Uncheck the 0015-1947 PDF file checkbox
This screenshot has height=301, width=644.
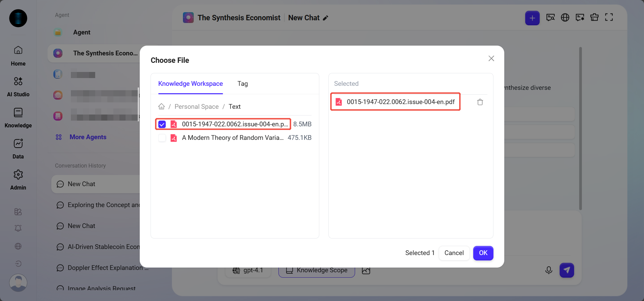coord(162,124)
